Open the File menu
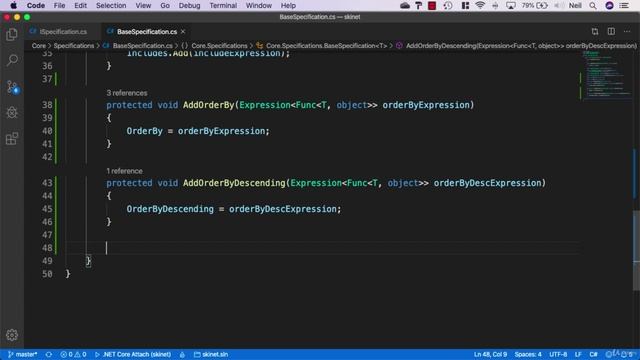The width and height of the screenshot is (640, 360). pyautogui.click(x=59, y=5)
